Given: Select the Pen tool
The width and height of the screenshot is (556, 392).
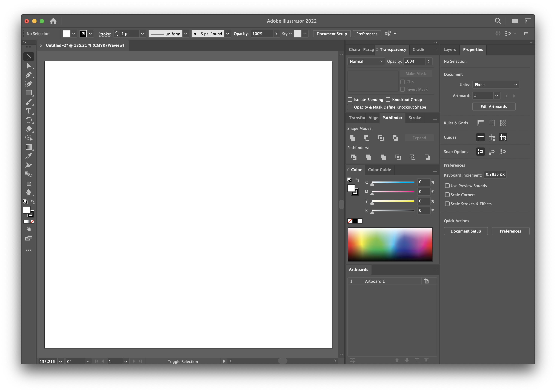Looking at the screenshot, I should 29,75.
